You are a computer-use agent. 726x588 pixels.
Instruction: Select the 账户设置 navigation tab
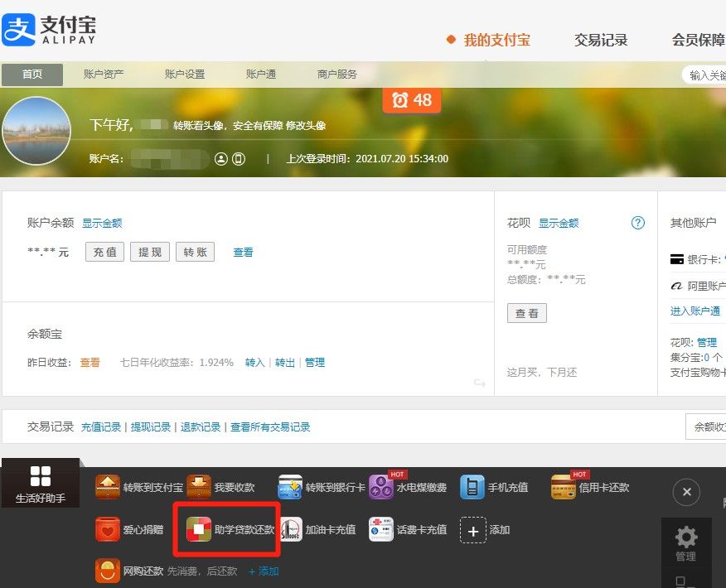click(x=185, y=74)
